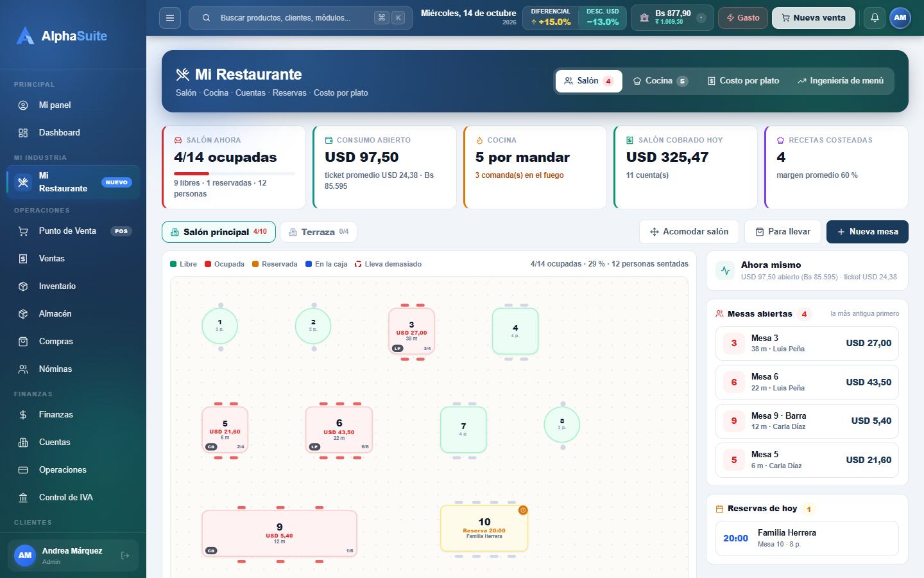This screenshot has width=924, height=578.
Task: Click the AlphaSuite logo
Action: coord(62,36)
